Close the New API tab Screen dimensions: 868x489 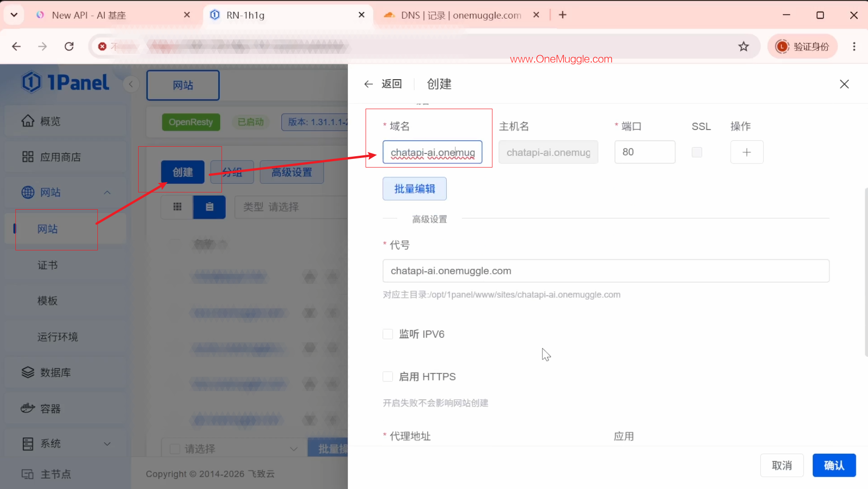187,15
